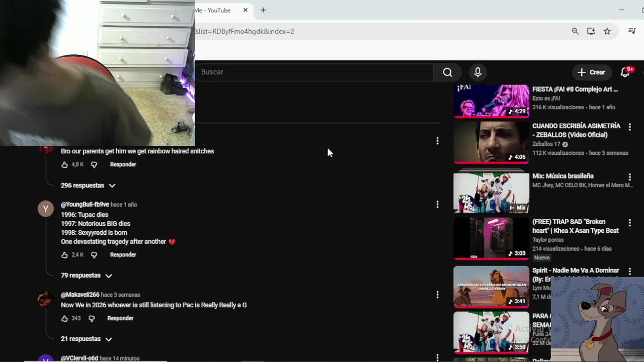The image size is (644, 362).
Task: Reply to the rainbow haired snitches comment
Action: pos(123,164)
